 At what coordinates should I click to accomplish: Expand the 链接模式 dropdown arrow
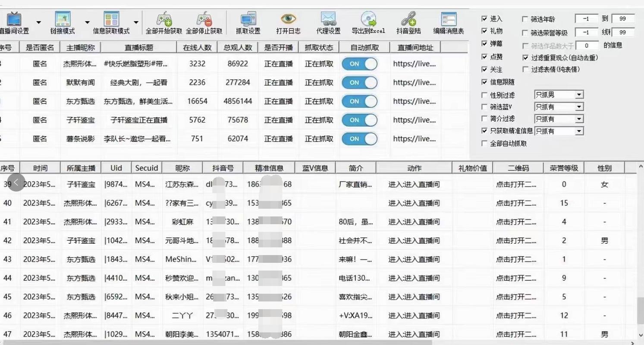(87, 22)
